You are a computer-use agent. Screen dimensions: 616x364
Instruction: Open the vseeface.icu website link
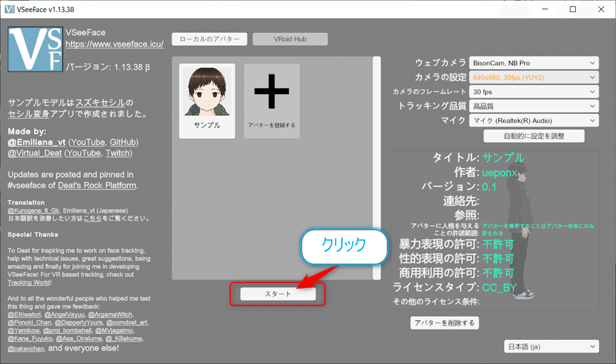(x=115, y=44)
